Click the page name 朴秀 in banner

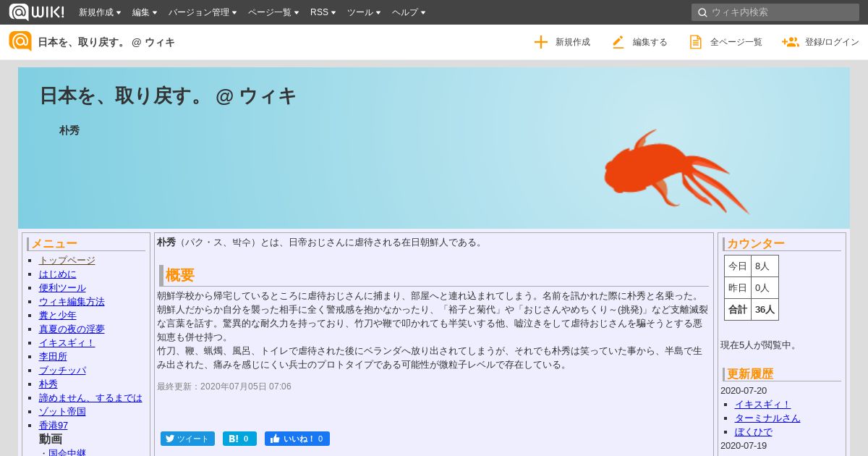69,130
